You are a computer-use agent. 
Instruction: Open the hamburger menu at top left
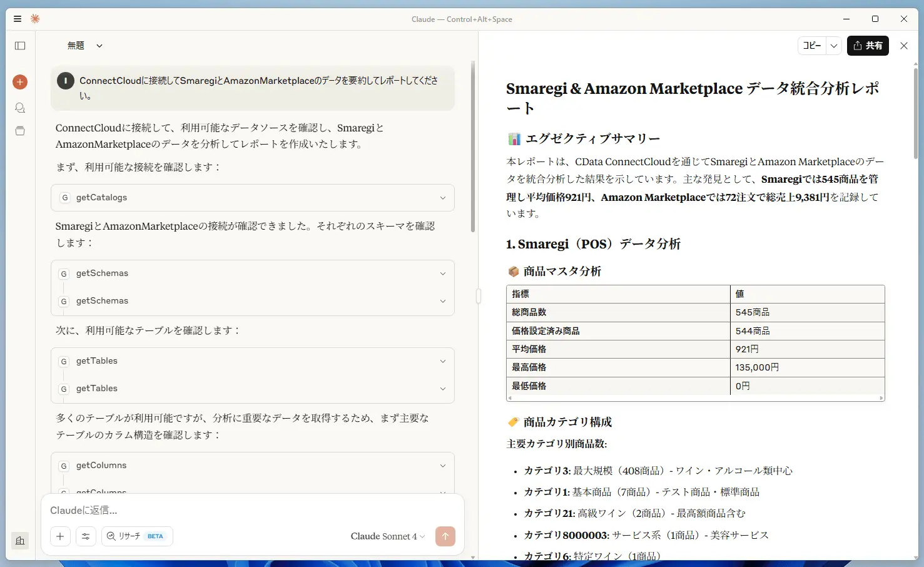pyautogui.click(x=17, y=18)
